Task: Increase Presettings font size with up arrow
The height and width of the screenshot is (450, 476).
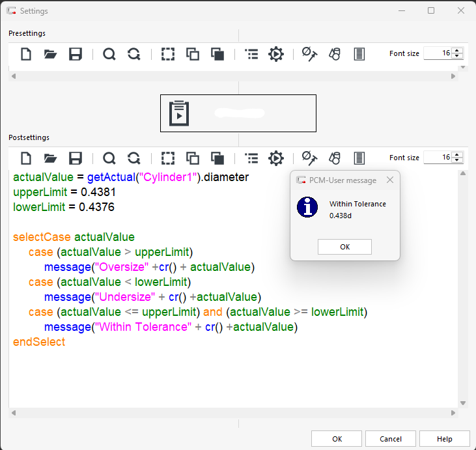Action: point(457,51)
